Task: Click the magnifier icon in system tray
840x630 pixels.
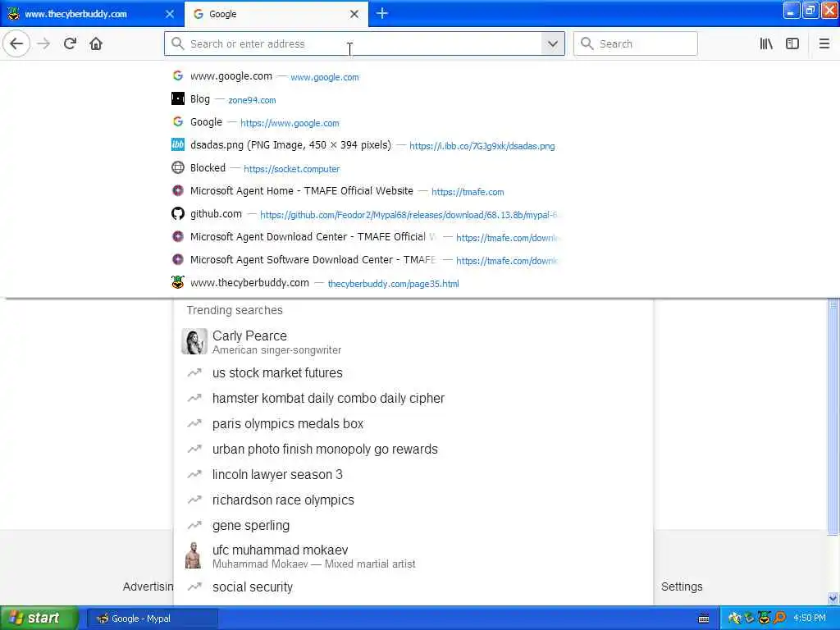Action: (x=779, y=619)
